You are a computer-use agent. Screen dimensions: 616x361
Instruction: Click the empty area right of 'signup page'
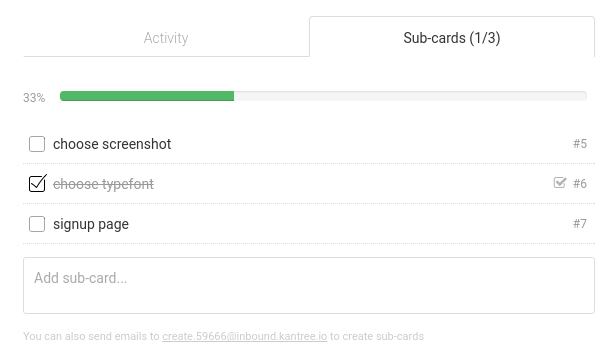point(350,224)
